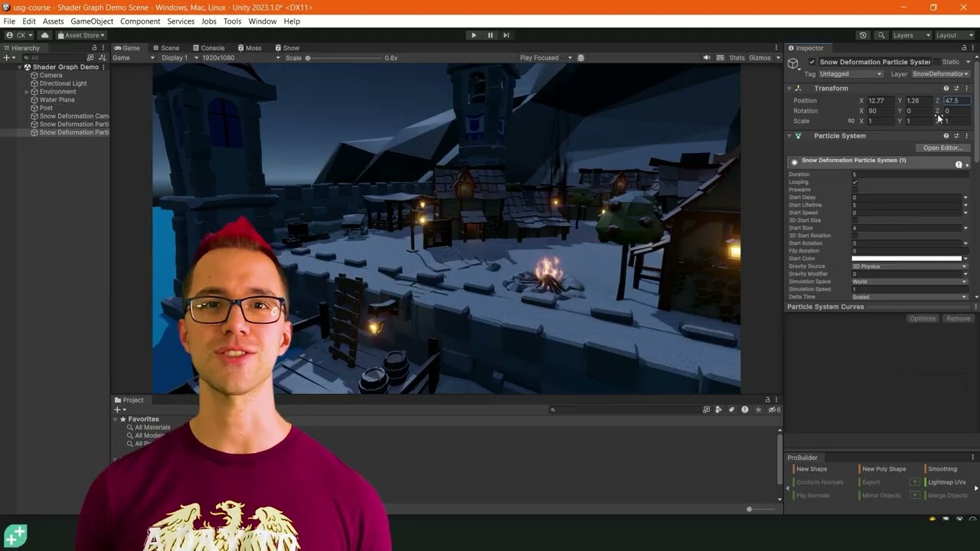Open the Hierarchy panel more options menu
Image resolution: width=980 pixels, height=551 pixels.
[x=104, y=47]
